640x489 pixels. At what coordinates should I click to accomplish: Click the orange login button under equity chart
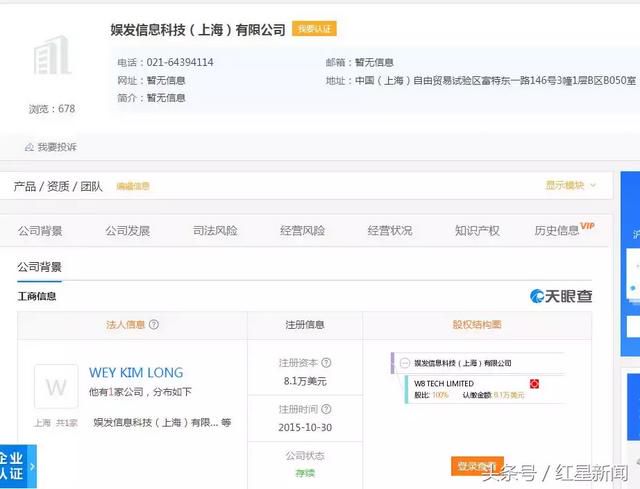(x=477, y=466)
